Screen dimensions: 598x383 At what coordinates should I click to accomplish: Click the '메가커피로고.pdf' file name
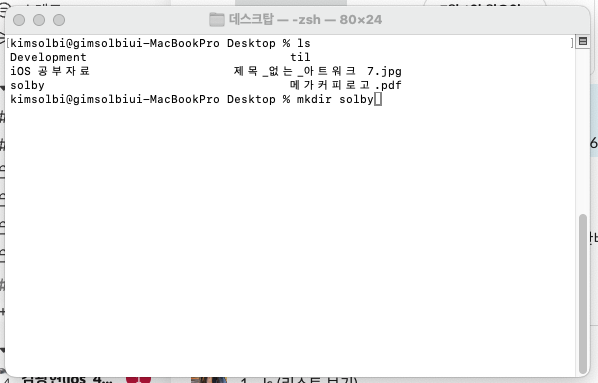346,85
